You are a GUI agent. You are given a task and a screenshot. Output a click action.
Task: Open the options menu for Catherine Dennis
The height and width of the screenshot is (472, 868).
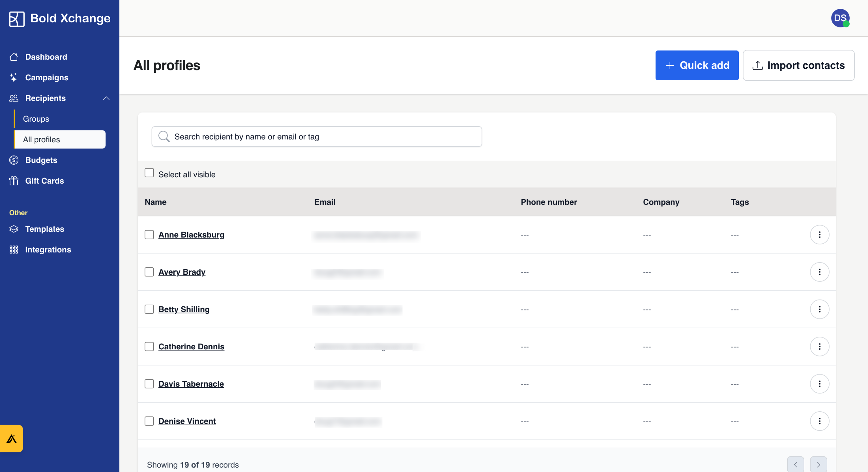click(x=819, y=346)
